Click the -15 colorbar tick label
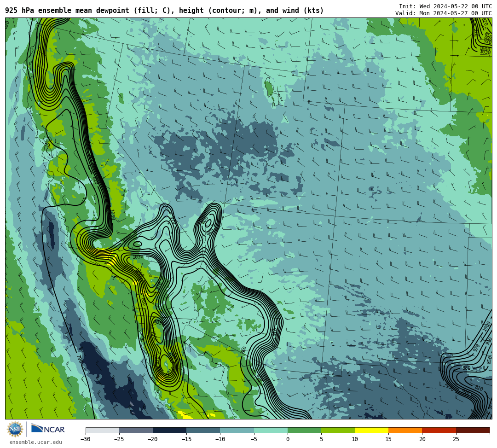Viewport: 497px width, 448px height. pos(186,439)
